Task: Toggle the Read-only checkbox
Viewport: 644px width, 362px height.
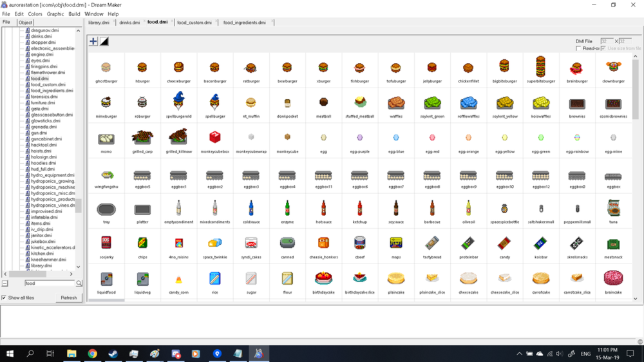Action: click(x=578, y=48)
